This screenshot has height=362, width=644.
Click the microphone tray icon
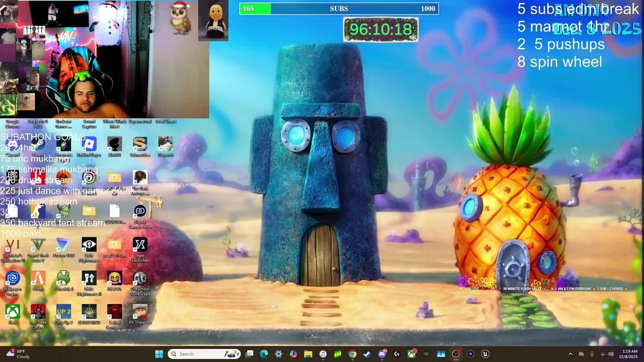tap(592, 354)
